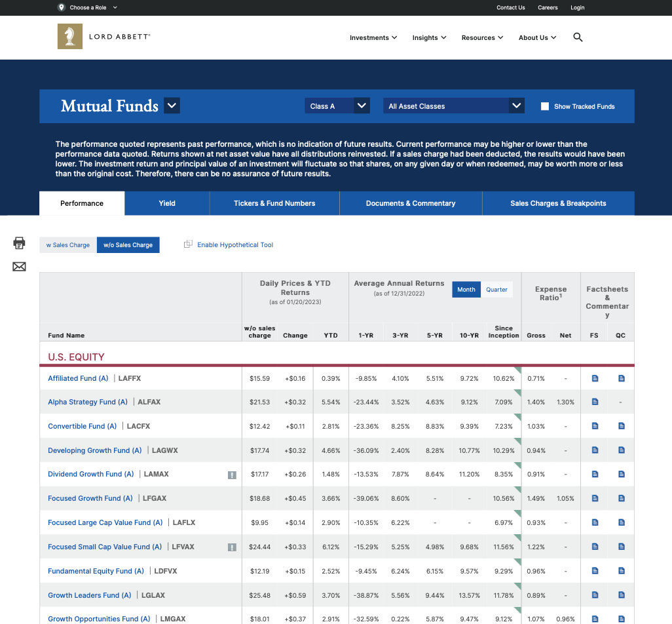
Task: Open Alpha Strategy Fund factsheet icon
Action: (595, 402)
